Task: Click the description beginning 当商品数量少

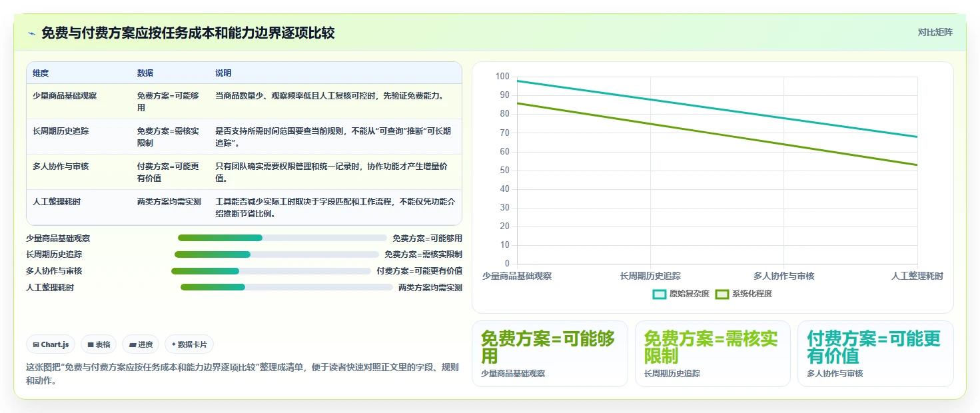Action: tap(329, 96)
